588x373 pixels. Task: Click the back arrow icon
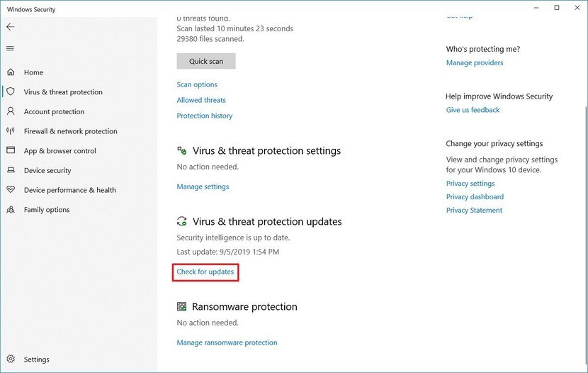10,27
